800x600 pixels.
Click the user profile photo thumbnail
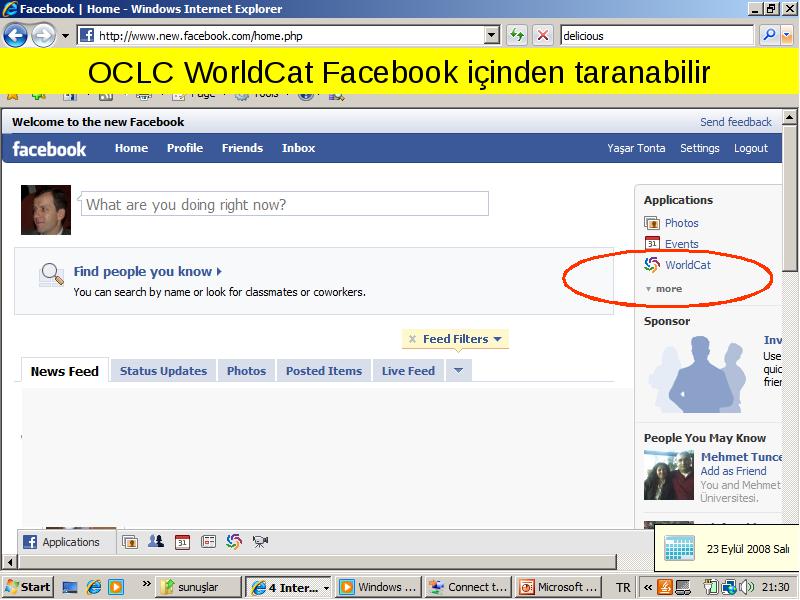click(46, 210)
